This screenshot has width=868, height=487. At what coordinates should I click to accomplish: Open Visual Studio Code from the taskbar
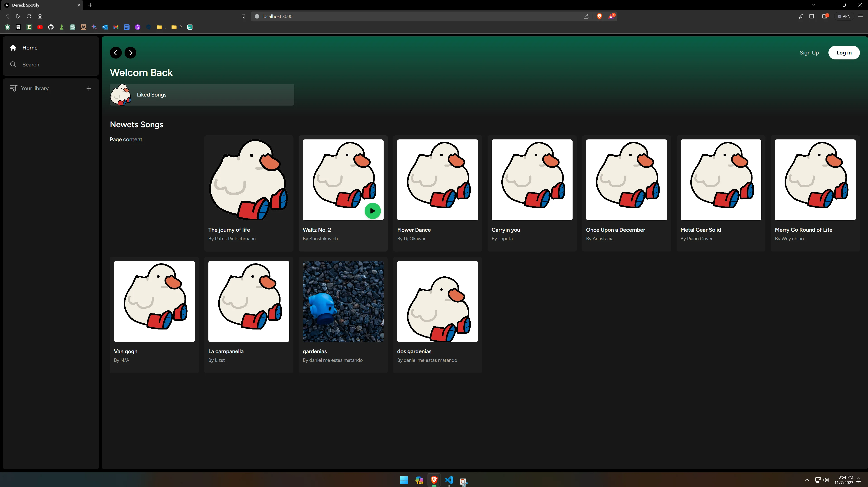(449, 480)
